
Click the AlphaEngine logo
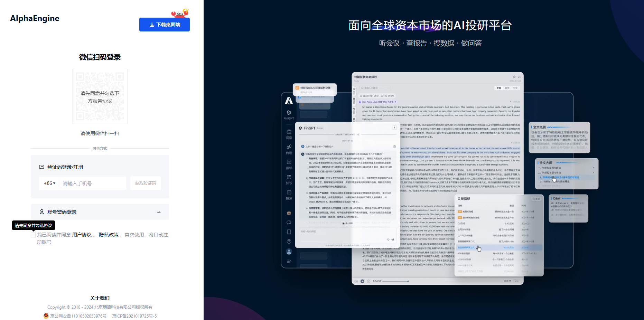click(x=35, y=18)
